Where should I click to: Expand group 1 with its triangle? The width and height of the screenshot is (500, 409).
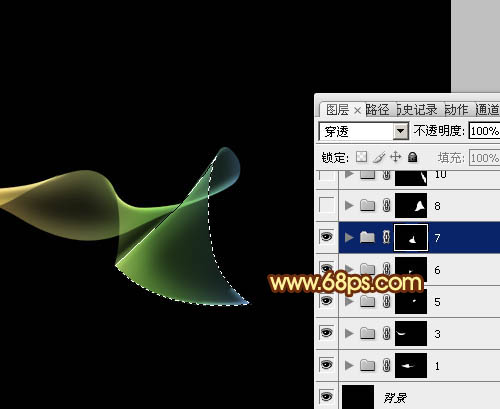tap(349, 365)
